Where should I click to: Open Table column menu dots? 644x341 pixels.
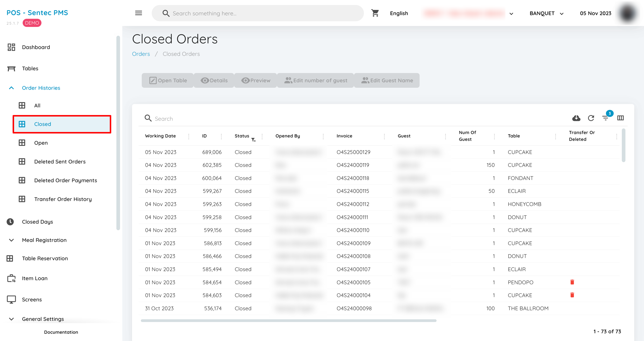555,136
